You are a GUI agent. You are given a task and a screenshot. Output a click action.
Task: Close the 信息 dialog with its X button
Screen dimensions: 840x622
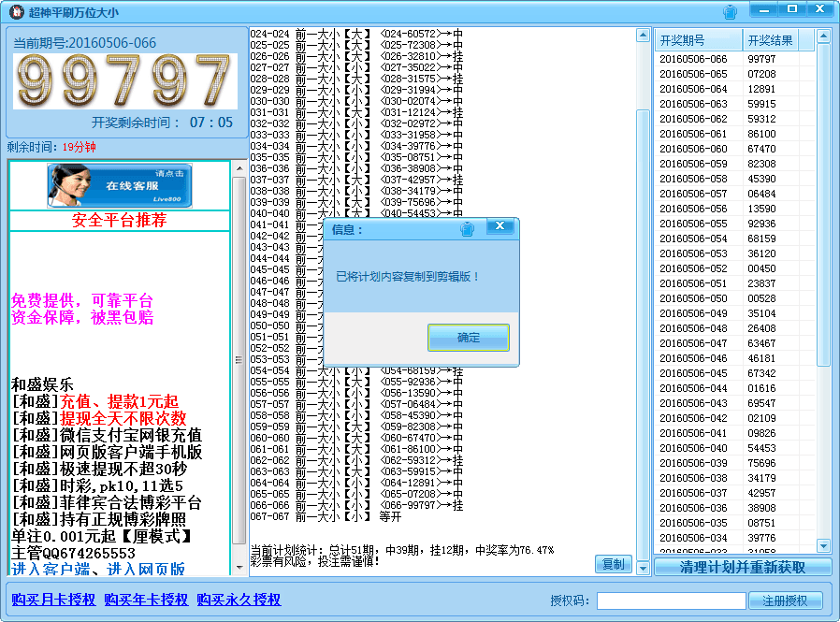point(501,226)
